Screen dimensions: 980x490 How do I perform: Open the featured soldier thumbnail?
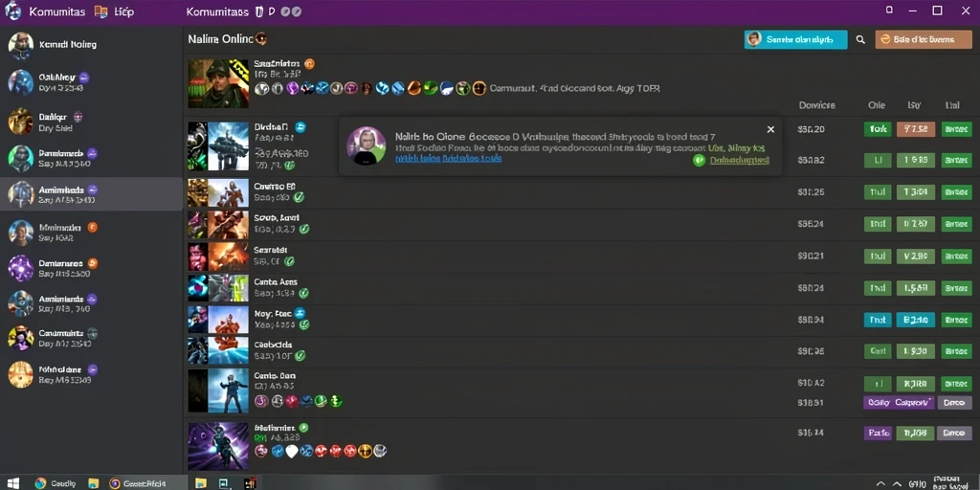tap(218, 84)
